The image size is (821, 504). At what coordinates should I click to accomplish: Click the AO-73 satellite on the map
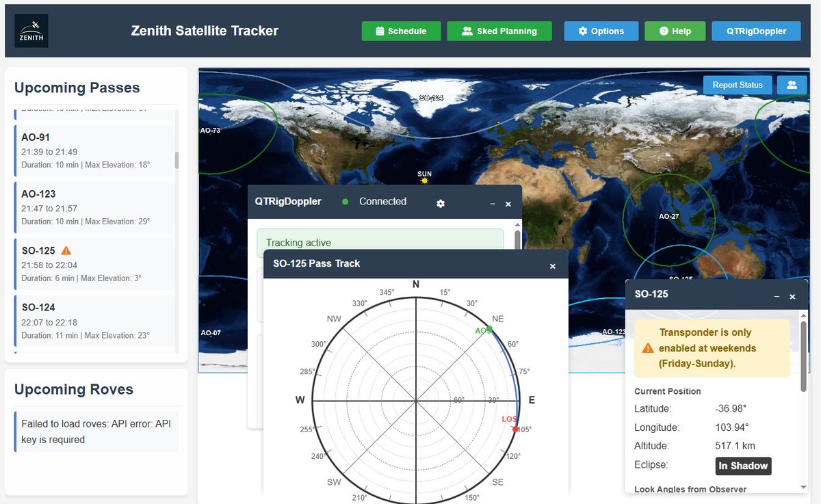210,130
